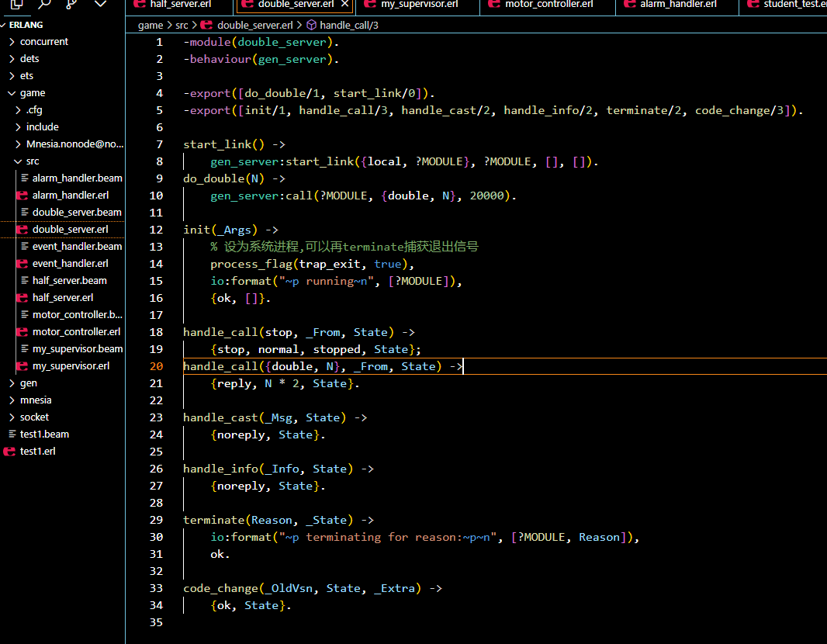827x644 pixels.
Task: Click the file icon beside event_handler.beam
Action: click(x=24, y=246)
